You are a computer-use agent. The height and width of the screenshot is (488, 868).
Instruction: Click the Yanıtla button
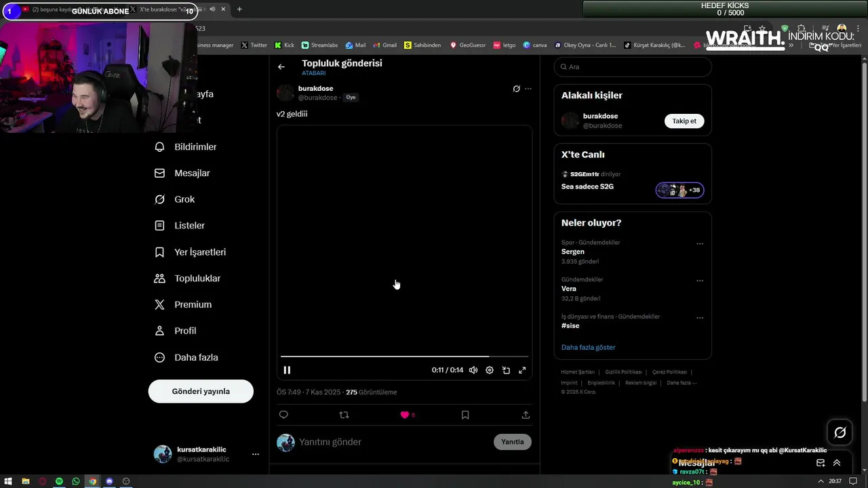click(513, 442)
